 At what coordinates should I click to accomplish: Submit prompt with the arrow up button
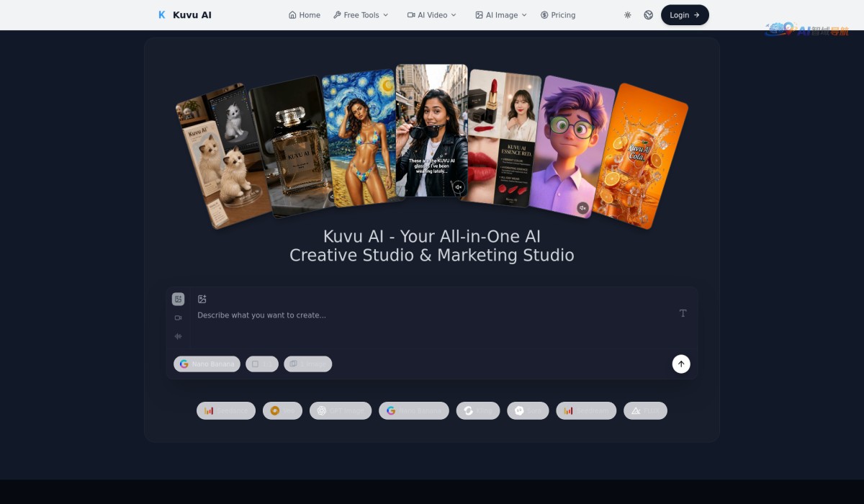681,364
